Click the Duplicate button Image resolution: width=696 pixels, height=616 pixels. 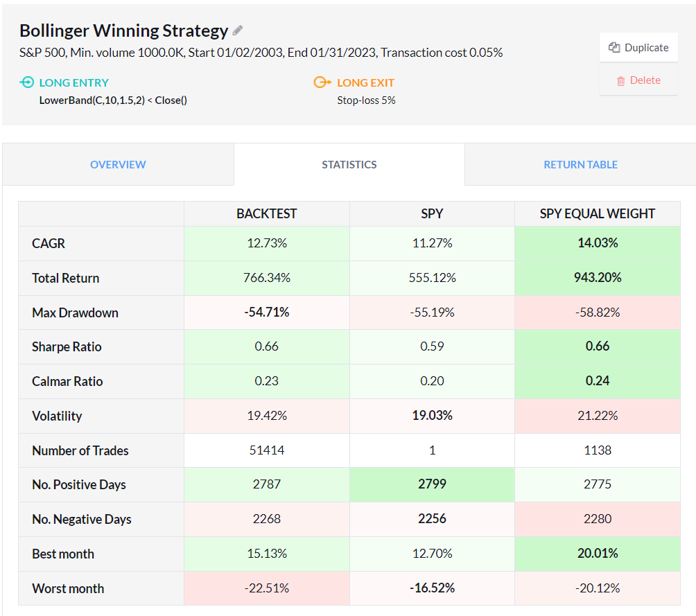tap(638, 47)
